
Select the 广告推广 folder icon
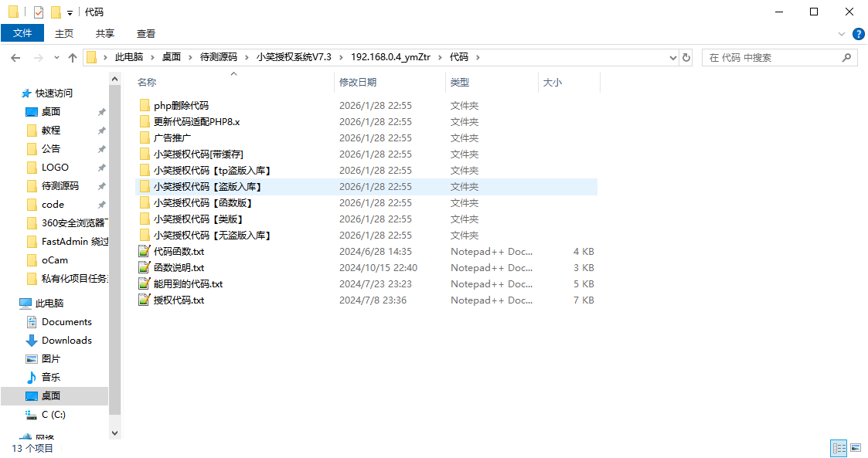pyautogui.click(x=145, y=137)
